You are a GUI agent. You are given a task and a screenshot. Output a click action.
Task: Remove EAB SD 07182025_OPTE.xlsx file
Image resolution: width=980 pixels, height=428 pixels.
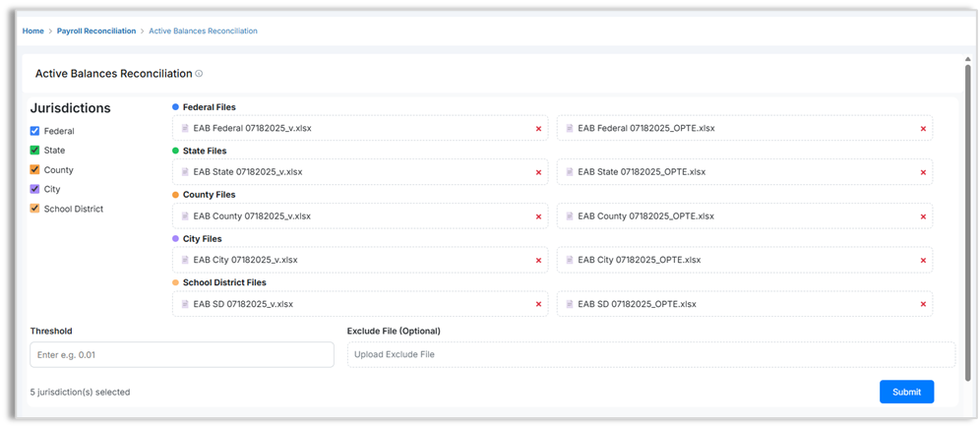point(923,304)
